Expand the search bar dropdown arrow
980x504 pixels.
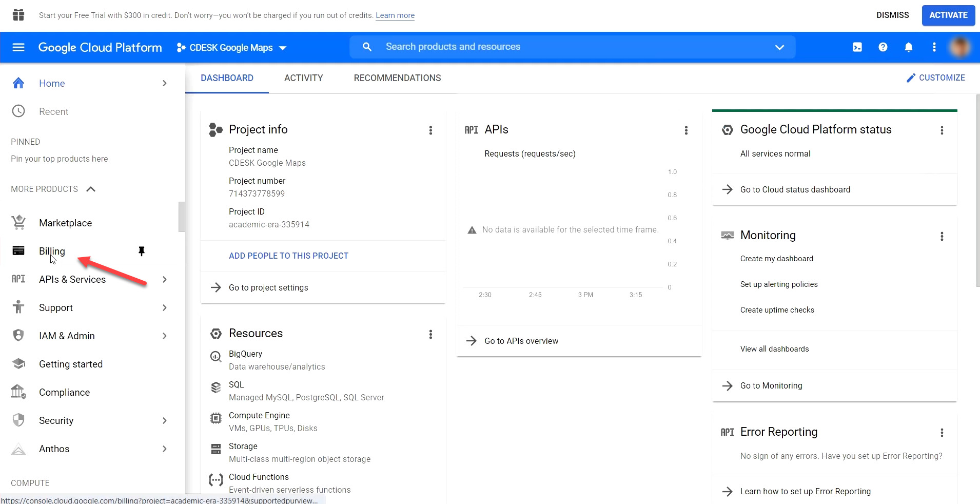[779, 47]
